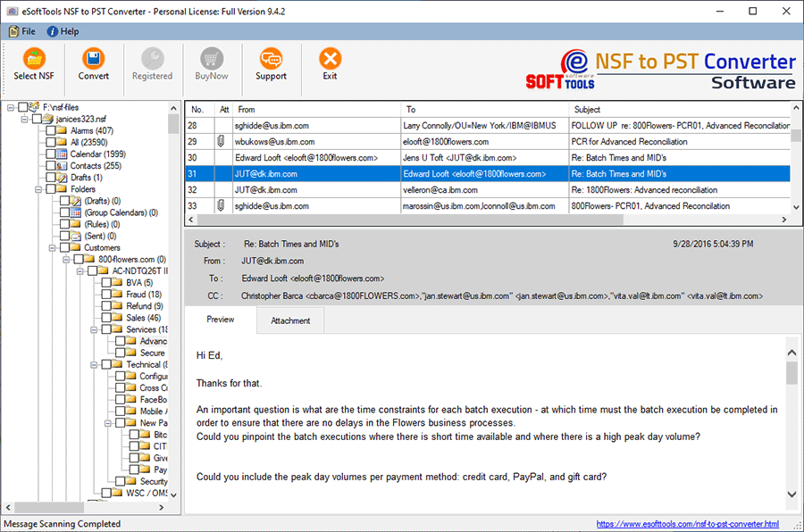
Task: Sort by the Subject column header
Action: coord(680,109)
